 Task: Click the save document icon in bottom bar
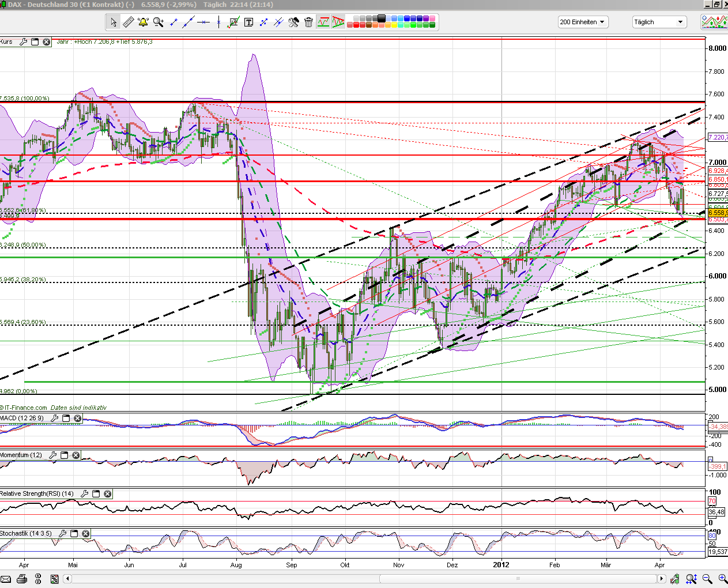coord(55,579)
